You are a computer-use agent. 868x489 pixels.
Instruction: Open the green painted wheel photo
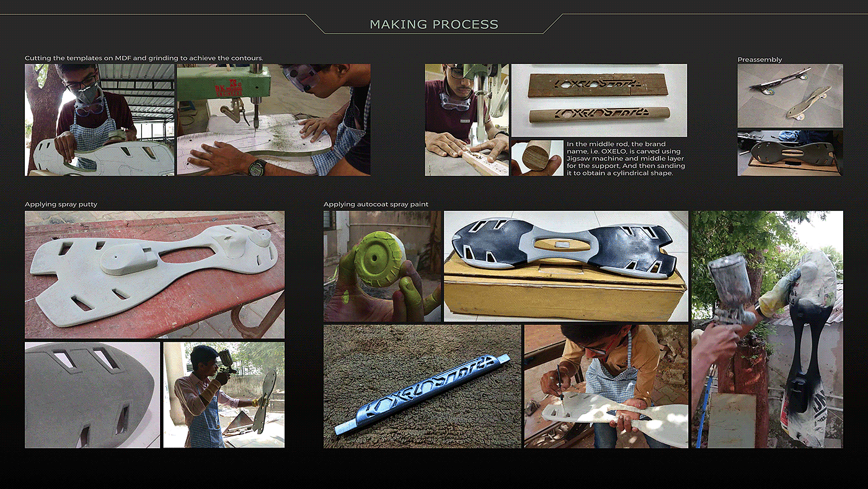[383, 266]
